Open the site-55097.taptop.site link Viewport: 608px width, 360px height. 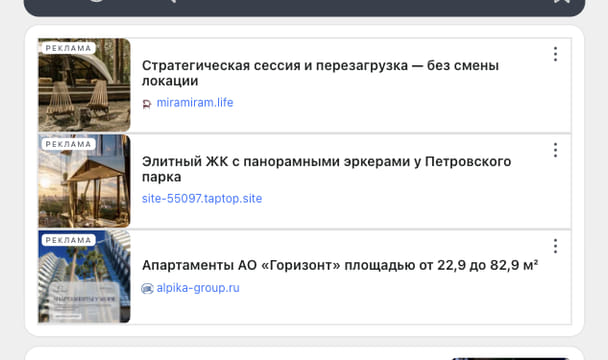click(202, 199)
